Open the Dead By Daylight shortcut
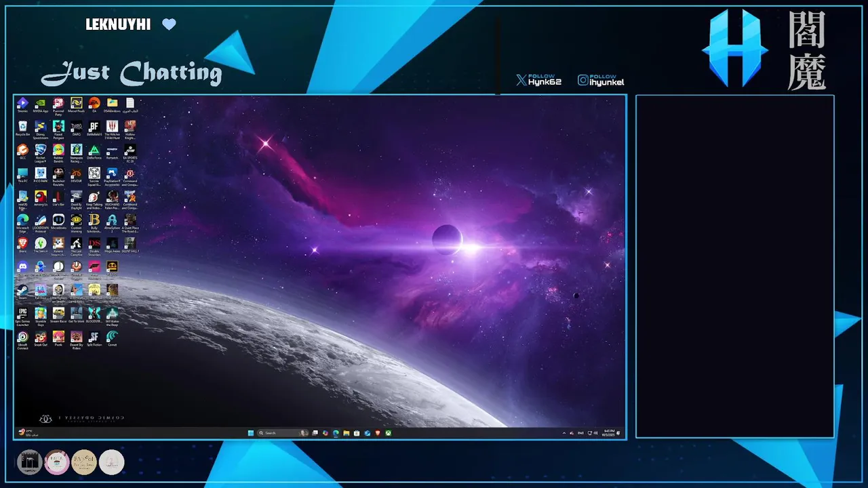Image resolution: width=868 pixels, height=488 pixels. pyautogui.click(x=76, y=200)
